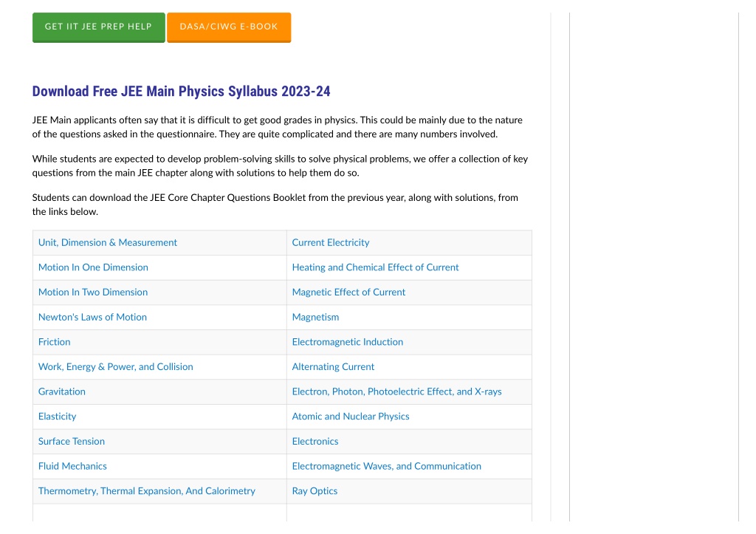This screenshot has width=756, height=534.
Task: Click the paragraph starting 'Students can download the JEE'
Action: pos(275,205)
